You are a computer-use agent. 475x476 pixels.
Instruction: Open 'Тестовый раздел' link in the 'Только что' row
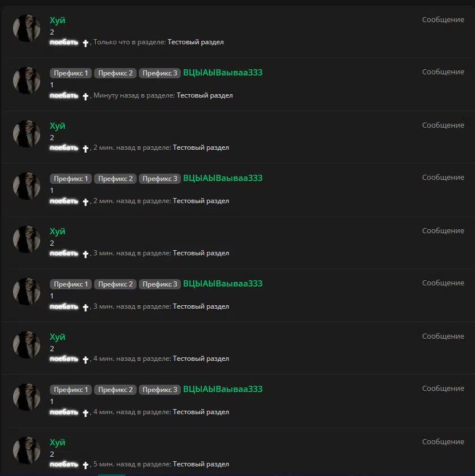pos(196,42)
